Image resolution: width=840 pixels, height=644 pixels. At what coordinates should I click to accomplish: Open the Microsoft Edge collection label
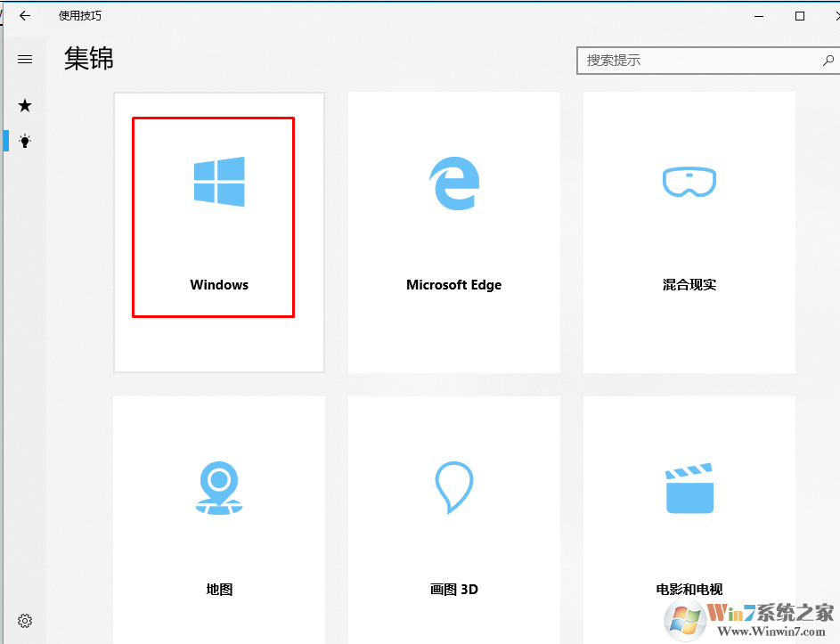(453, 285)
